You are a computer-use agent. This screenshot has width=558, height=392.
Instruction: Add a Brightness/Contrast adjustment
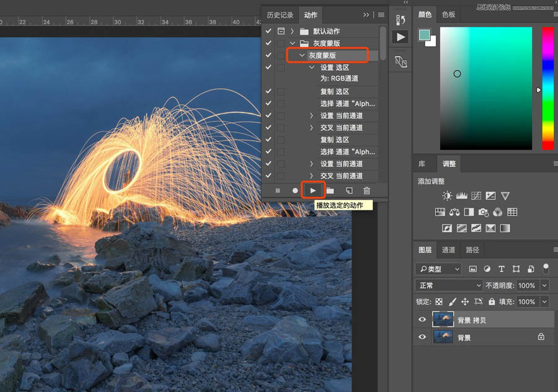447,196
